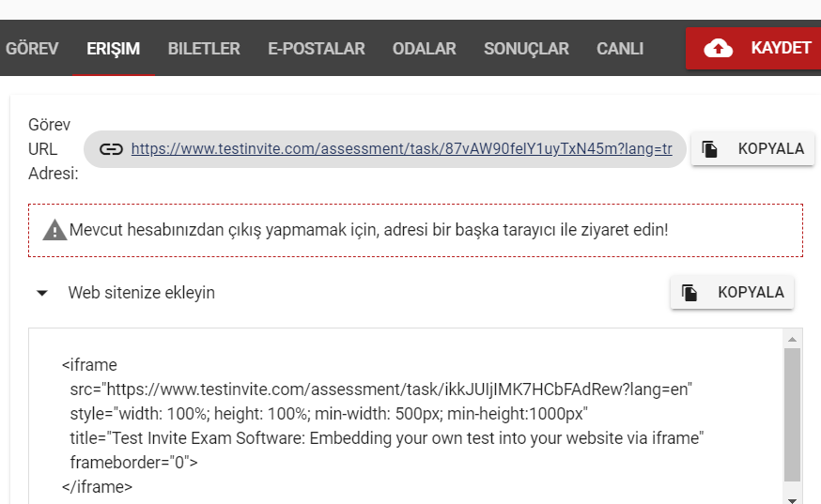
Task: Open the E-POSTALAR tab
Action: [x=317, y=48]
